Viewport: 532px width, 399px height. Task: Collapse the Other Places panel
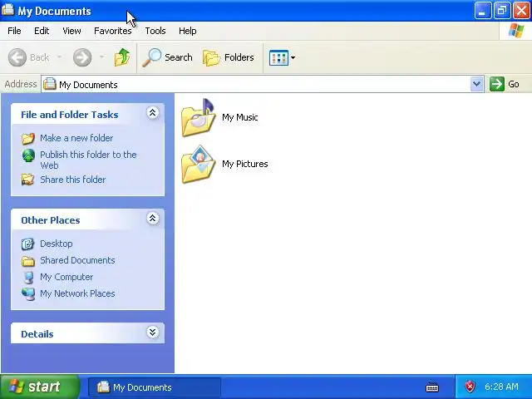(153, 218)
